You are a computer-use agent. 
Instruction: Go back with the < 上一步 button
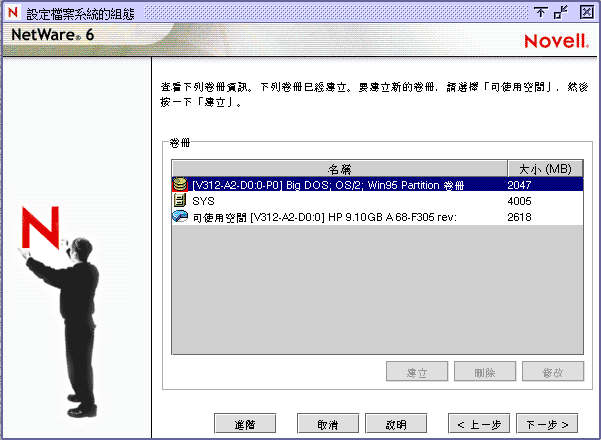pyautogui.click(x=479, y=424)
